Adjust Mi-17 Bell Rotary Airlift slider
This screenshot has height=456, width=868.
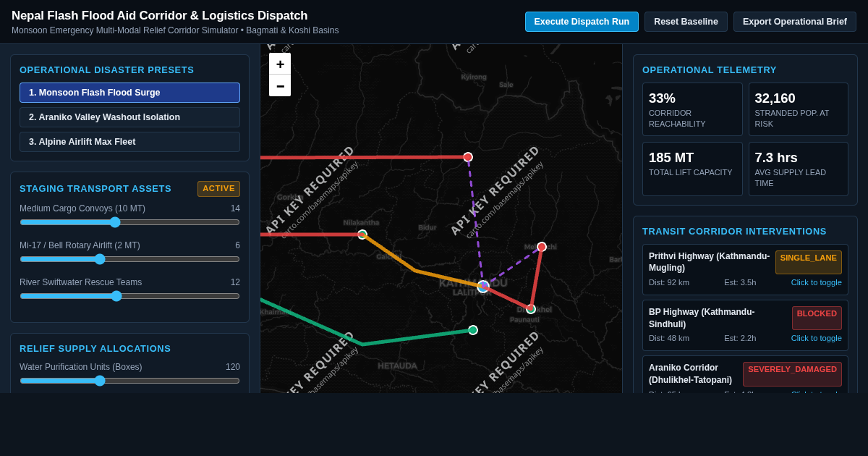(x=129, y=259)
